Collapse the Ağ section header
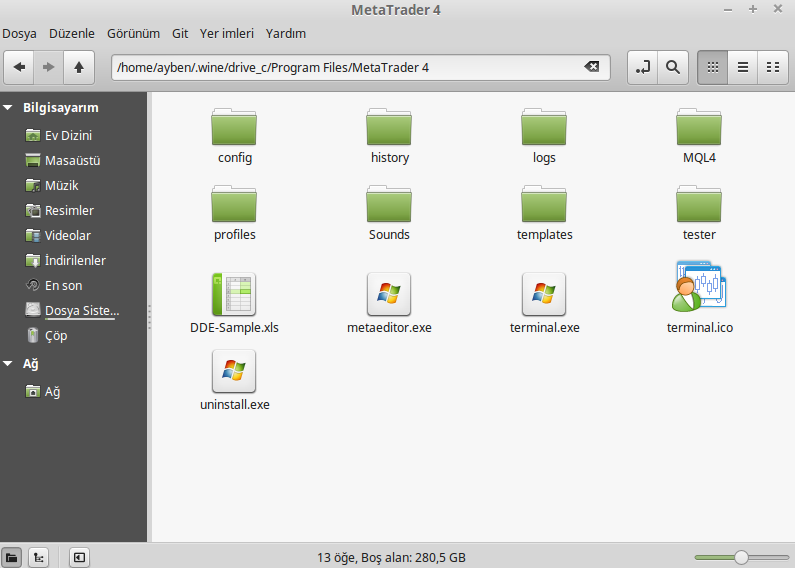795x568 pixels. pos(8,364)
